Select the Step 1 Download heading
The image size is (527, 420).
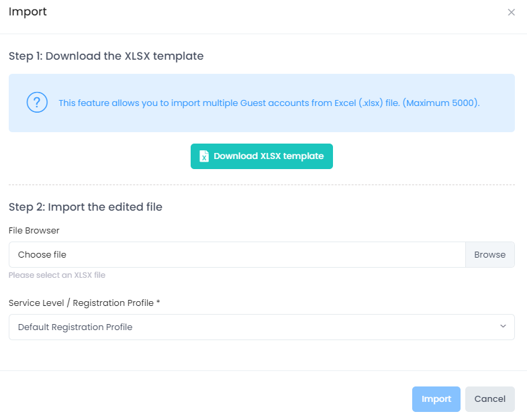(106, 56)
